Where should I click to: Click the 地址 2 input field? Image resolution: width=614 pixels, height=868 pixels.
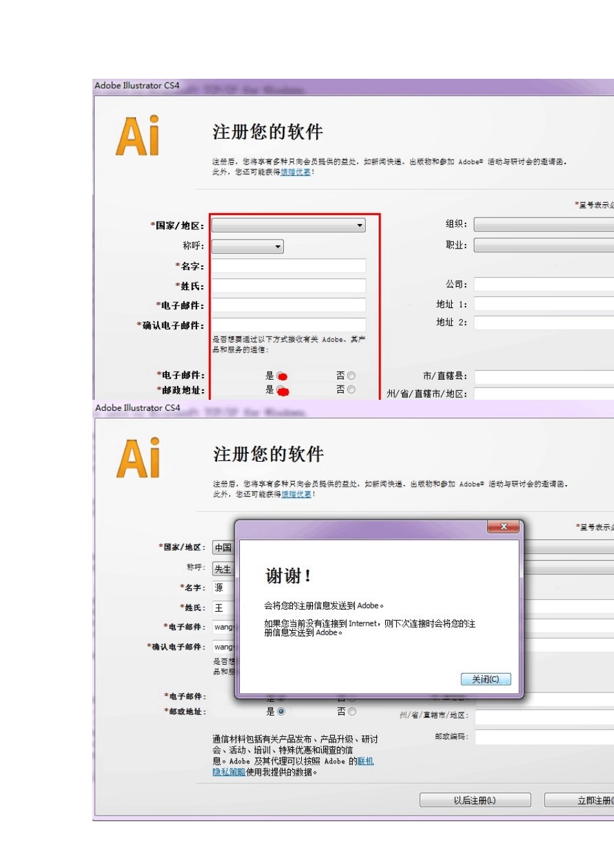click(x=544, y=323)
